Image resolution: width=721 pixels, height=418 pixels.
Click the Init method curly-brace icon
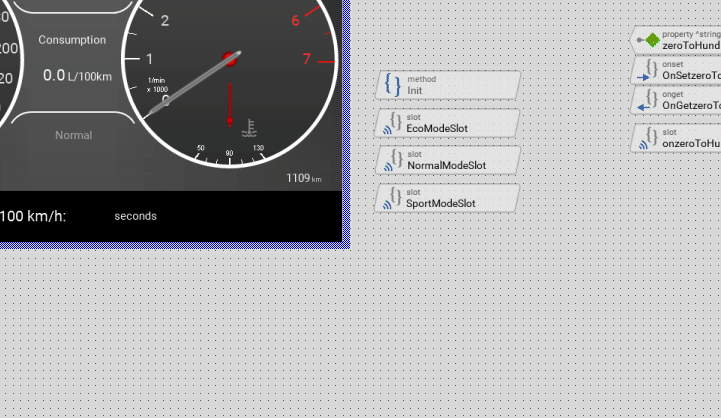[393, 85]
